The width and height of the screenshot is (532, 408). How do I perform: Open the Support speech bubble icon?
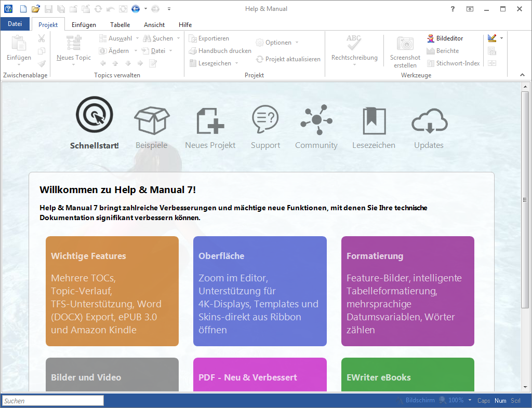(265, 120)
